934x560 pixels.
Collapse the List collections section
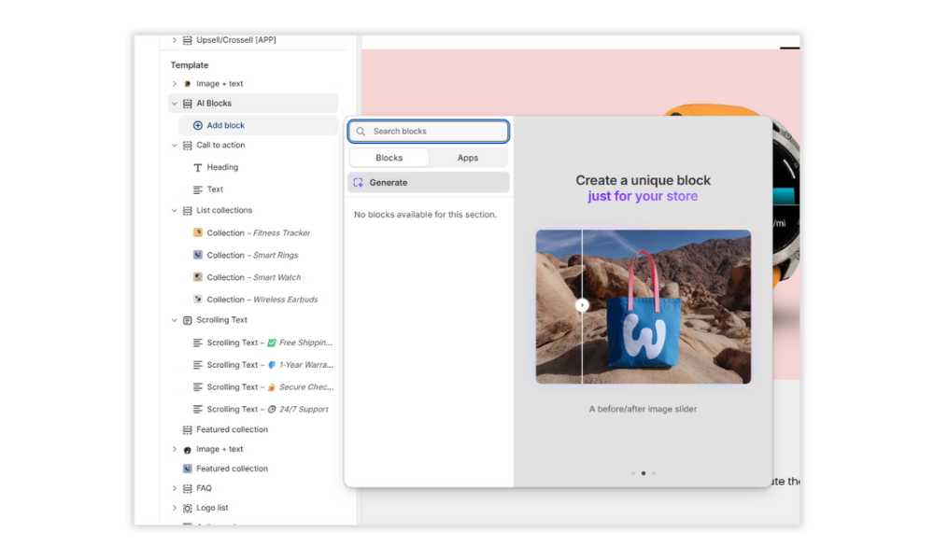tap(174, 211)
